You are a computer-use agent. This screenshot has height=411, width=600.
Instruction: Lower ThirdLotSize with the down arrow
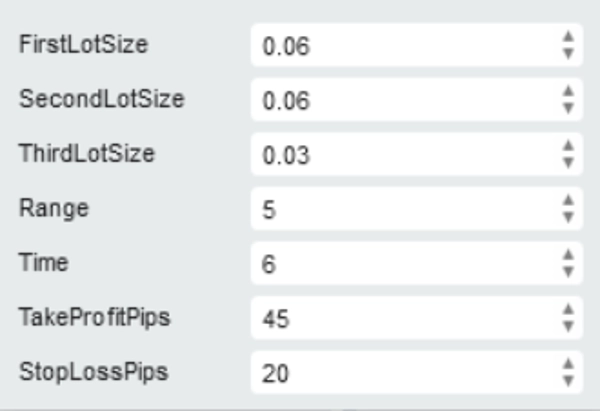click(568, 163)
